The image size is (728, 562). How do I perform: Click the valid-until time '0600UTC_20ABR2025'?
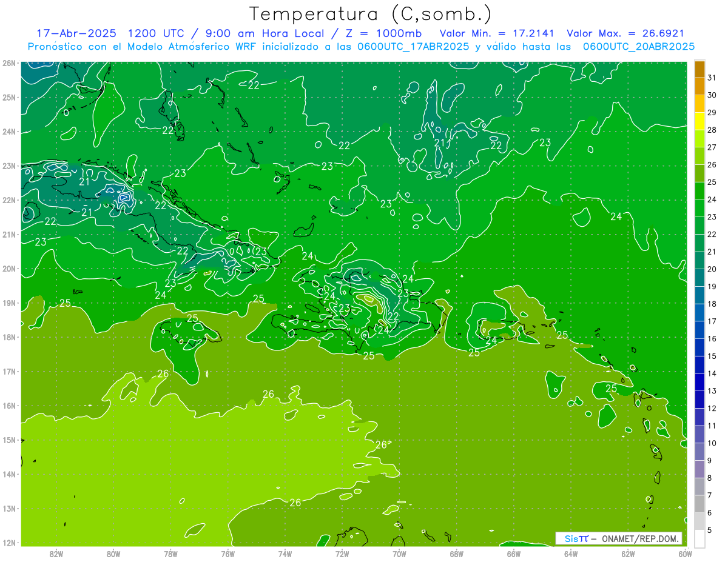coord(639,47)
